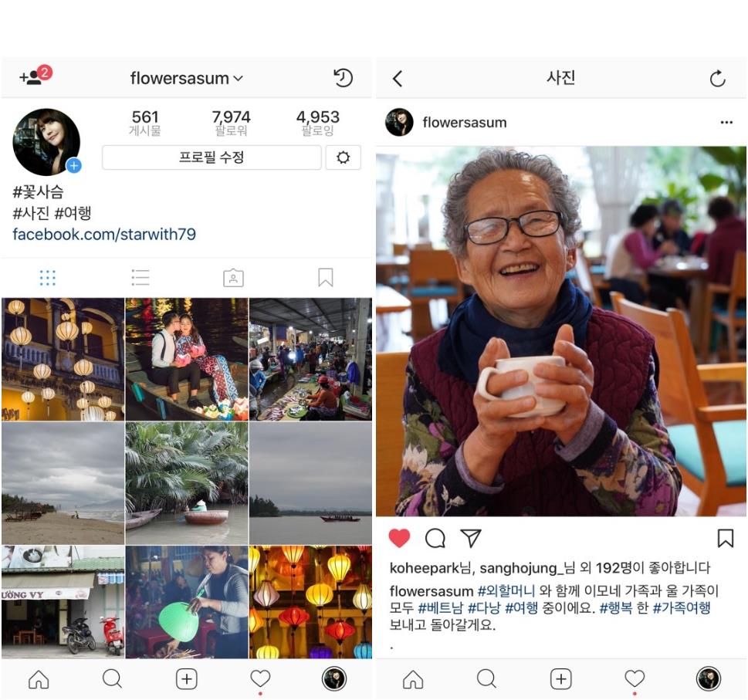Unlike the post via red heart
Viewport: 748px width, 700px height.
[399, 539]
